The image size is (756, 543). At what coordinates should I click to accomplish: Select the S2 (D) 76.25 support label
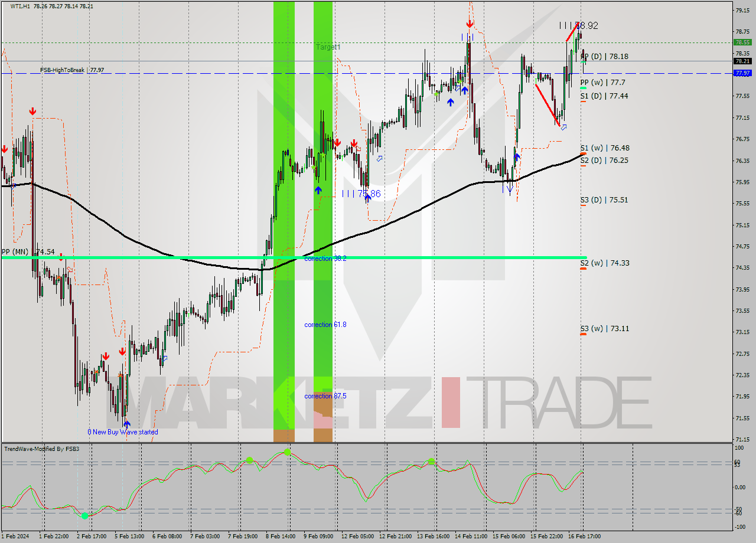pos(604,160)
